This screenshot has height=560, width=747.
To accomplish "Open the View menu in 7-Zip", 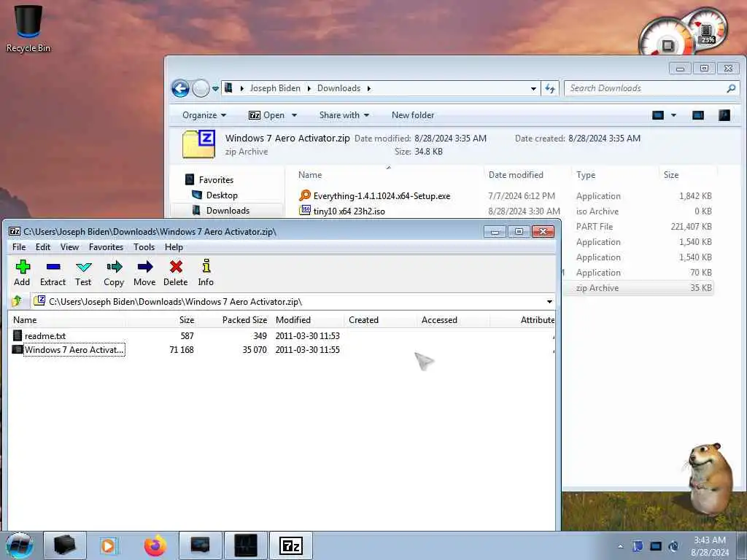I will pyautogui.click(x=69, y=247).
